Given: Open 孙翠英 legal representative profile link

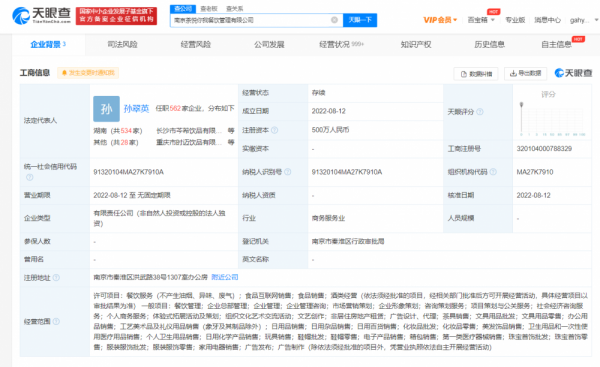Looking at the screenshot, I should click(136, 109).
